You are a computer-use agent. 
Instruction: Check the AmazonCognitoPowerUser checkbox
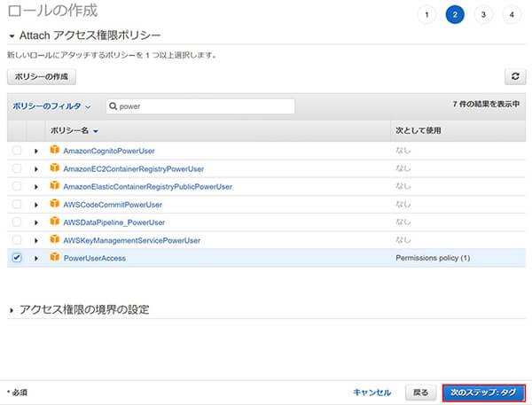17,151
